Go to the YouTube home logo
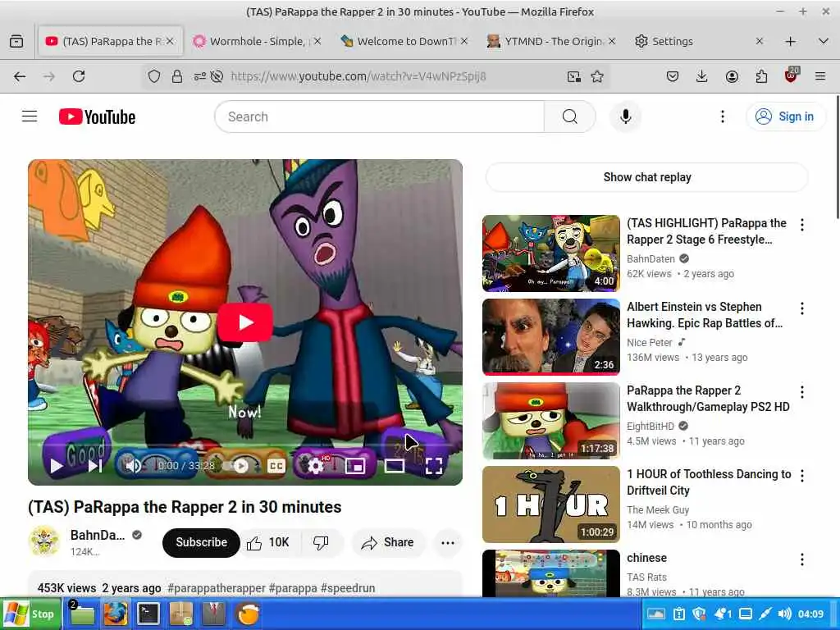The image size is (840, 630). click(97, 116)
